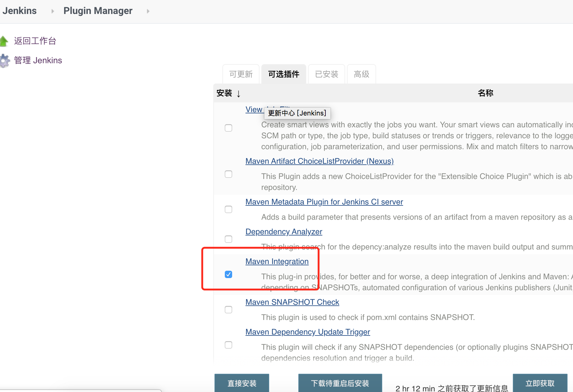Switch to the 可选插件 tab

[284, 74]
